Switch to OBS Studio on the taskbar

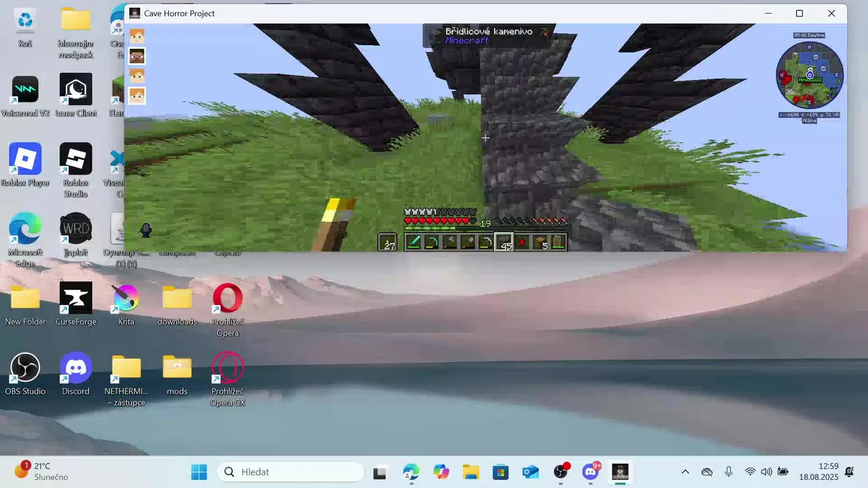561,472
